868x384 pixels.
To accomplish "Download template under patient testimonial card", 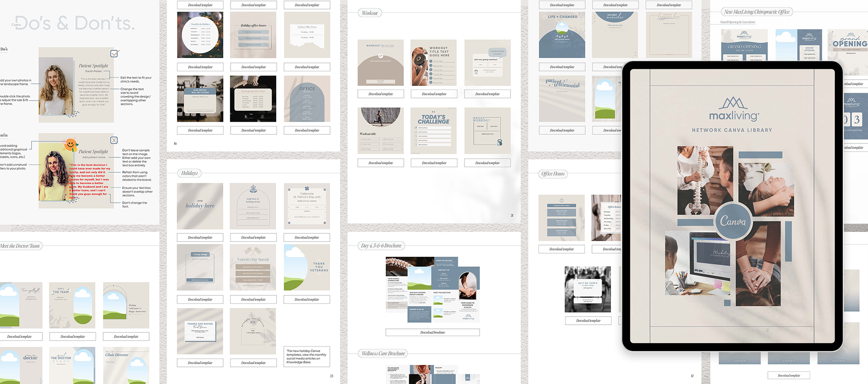I will (562, 130).
